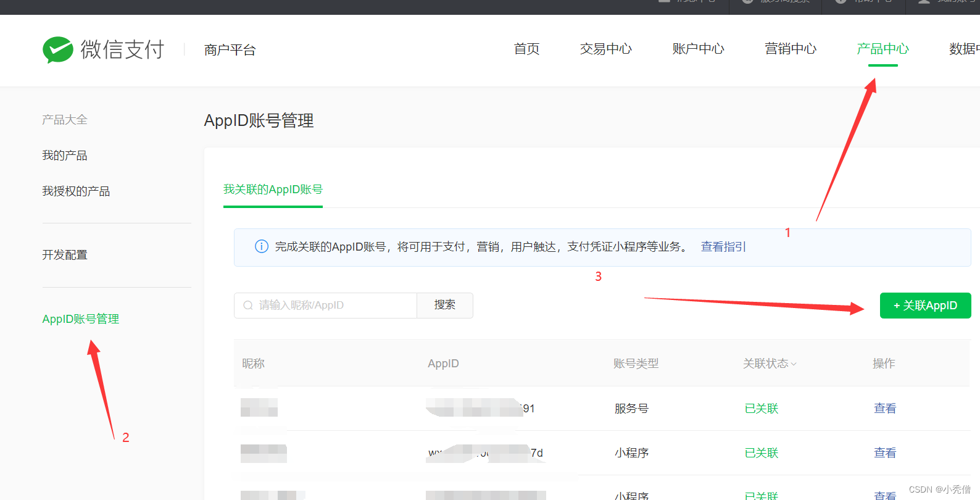Click the 账号类型 column header
This screenshot has height=500, width=980.
tap(636, 364)
